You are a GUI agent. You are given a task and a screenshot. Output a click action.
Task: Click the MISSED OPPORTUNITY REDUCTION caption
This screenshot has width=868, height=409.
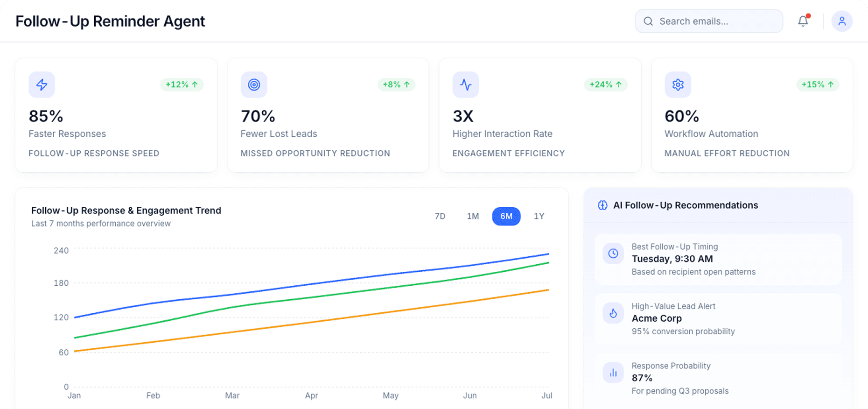coord(315,153)
